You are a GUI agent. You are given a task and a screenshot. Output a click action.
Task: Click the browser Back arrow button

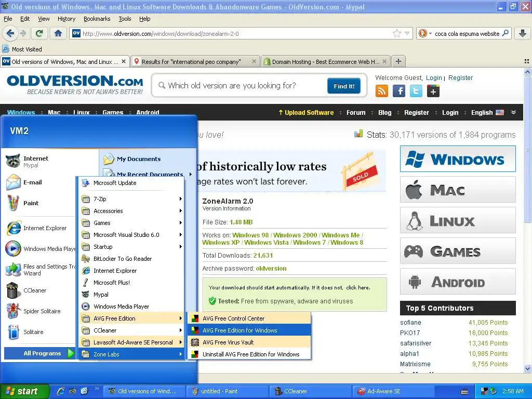coord(10,33)
